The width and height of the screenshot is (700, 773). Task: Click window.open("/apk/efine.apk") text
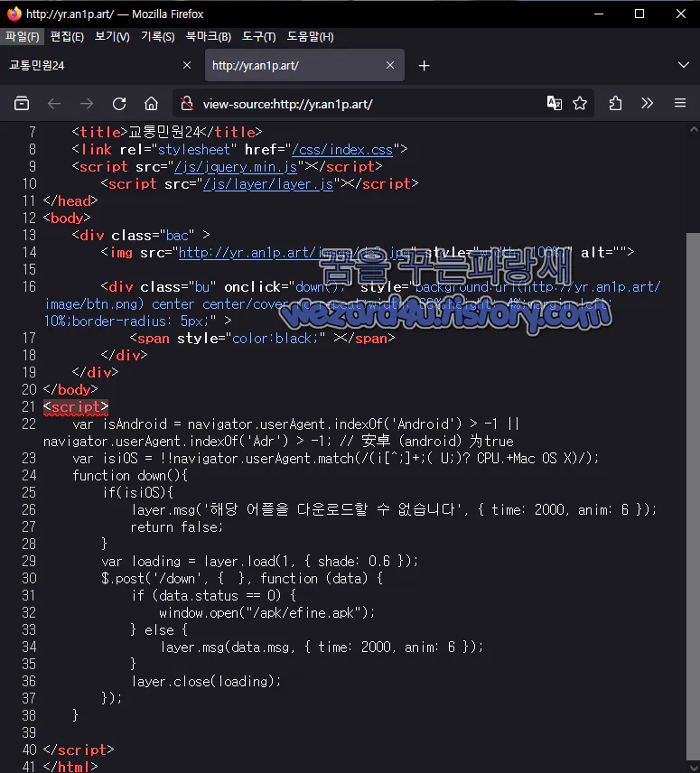(x=266, y=613)
